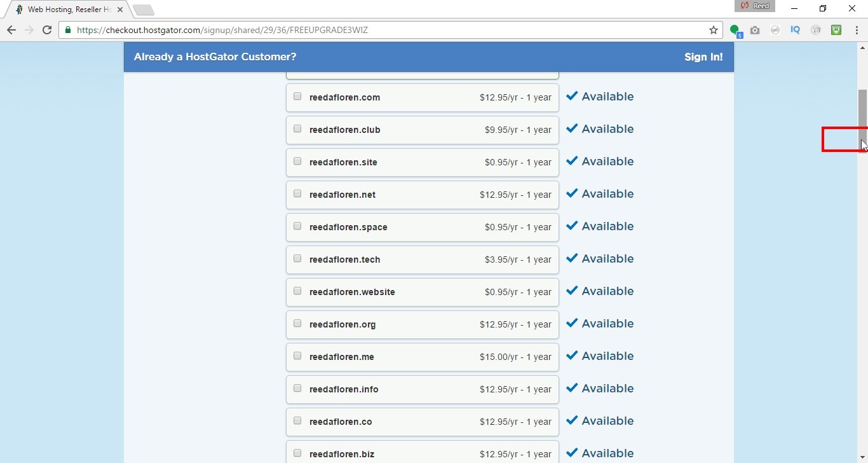This screenshot has height=463, width=868.
Task: Tick the reedafloren.biz checkbox
Action: [x=297, y=453]
